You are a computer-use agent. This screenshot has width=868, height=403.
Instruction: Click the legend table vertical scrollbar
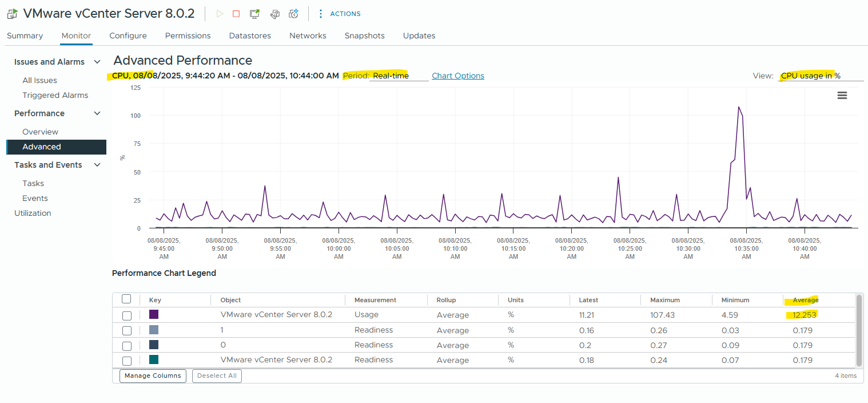[x=858, y=330]
